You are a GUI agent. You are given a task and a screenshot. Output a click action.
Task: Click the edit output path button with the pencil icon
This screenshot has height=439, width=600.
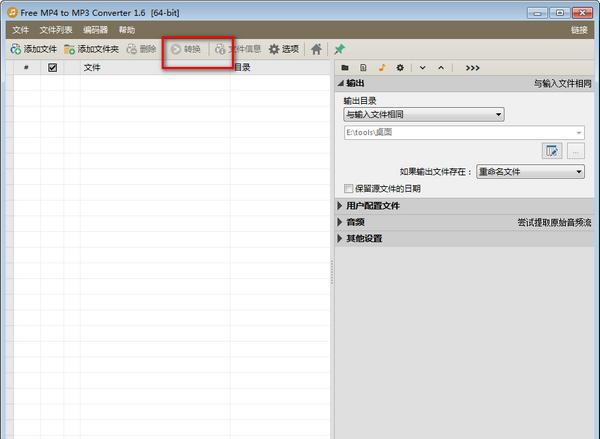pyautogui.click(x=552, y=151)
